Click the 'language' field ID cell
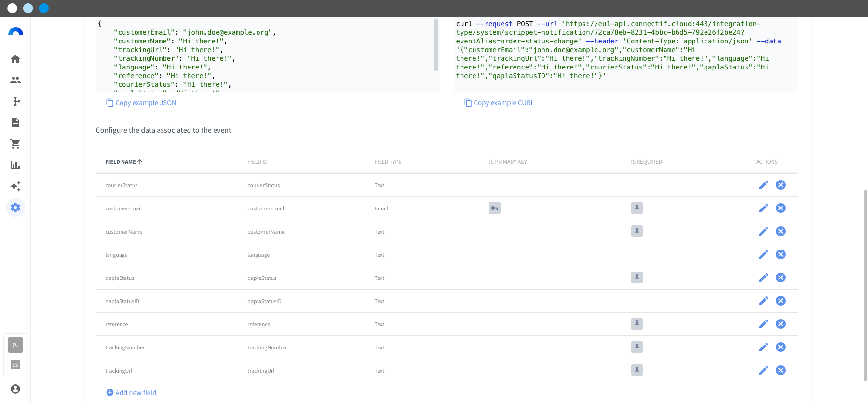 click(258, 255)
